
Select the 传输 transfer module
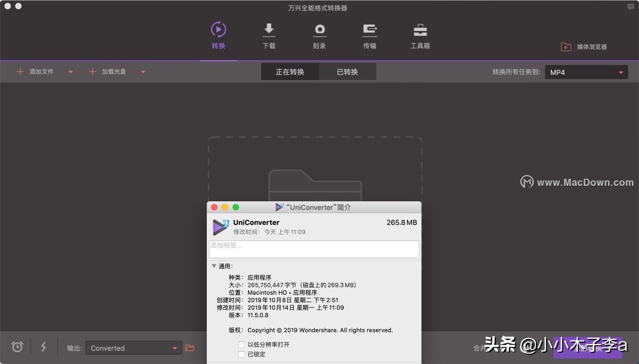369,35
